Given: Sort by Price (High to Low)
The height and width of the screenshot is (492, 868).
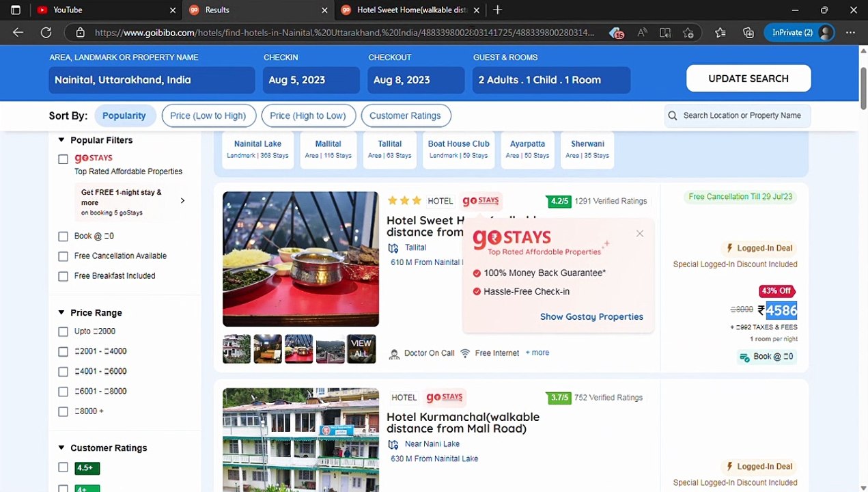Looking at the screenshot, I should tap(308, 115).
